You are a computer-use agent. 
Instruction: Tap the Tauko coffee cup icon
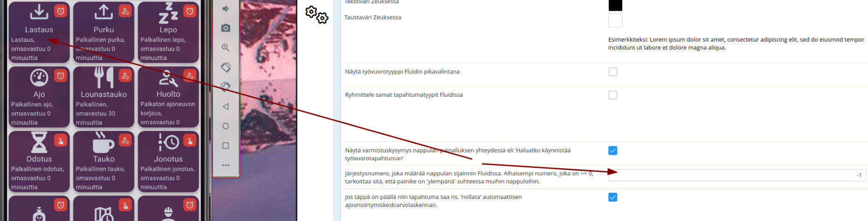[x=104, y=142]
